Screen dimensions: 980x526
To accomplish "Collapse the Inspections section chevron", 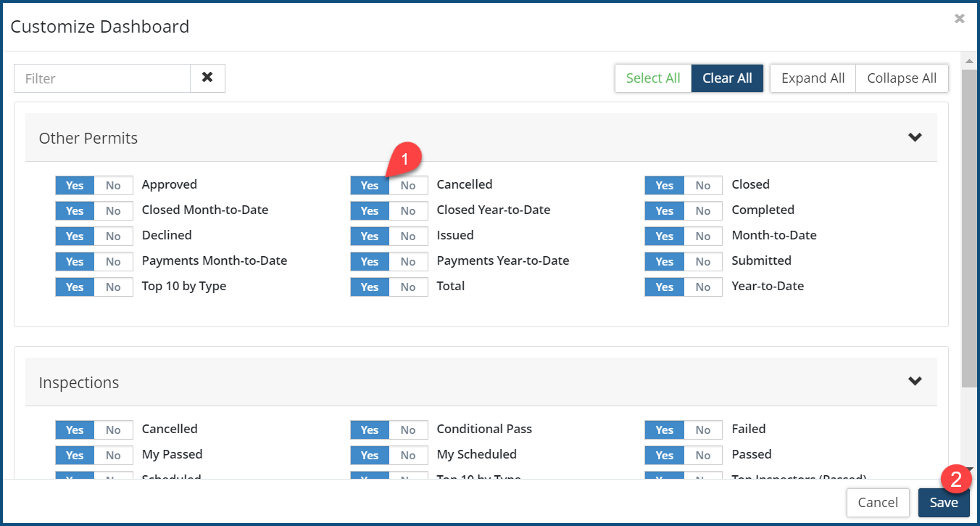I will [x=915, y=382].
